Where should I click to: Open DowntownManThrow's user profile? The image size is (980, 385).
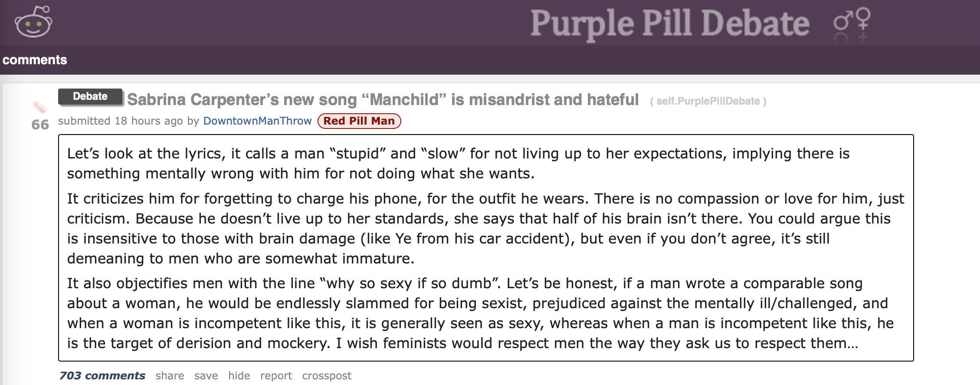tap(257, 121)
